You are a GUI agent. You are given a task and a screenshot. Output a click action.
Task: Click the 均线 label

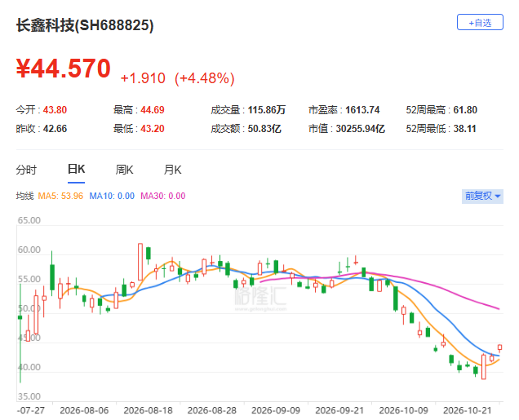click(24, 196)
